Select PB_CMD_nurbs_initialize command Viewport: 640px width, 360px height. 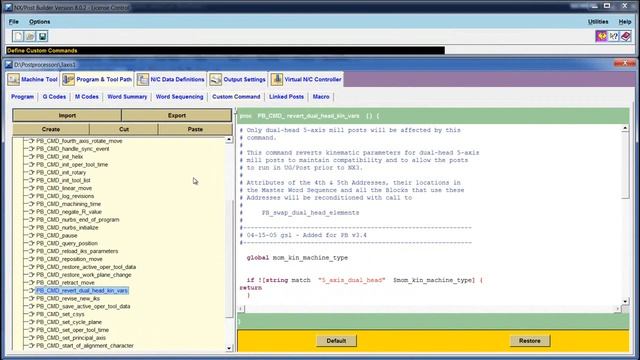67,228
